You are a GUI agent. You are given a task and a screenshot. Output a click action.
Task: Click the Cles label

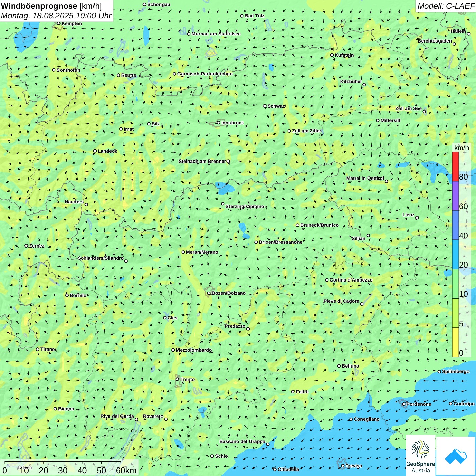(x=172, y=318)
